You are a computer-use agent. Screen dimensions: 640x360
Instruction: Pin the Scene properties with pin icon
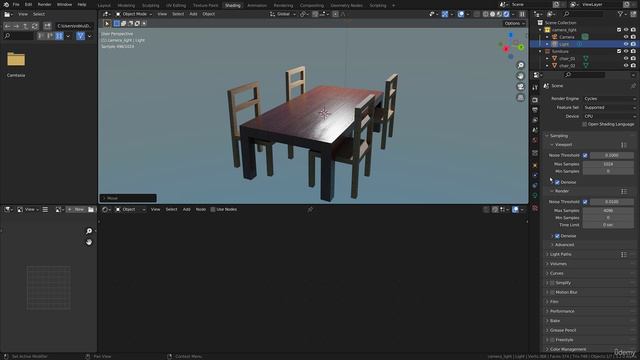[633, 86]
